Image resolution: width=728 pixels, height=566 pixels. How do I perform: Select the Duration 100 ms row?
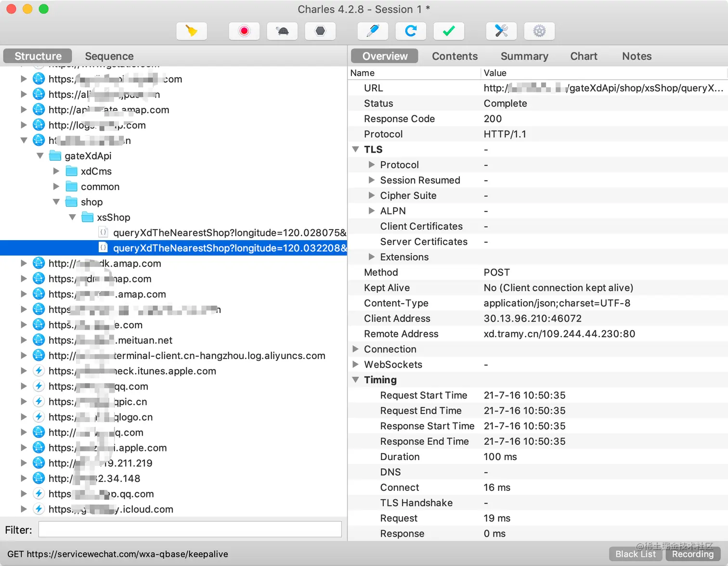coord(538,457)
